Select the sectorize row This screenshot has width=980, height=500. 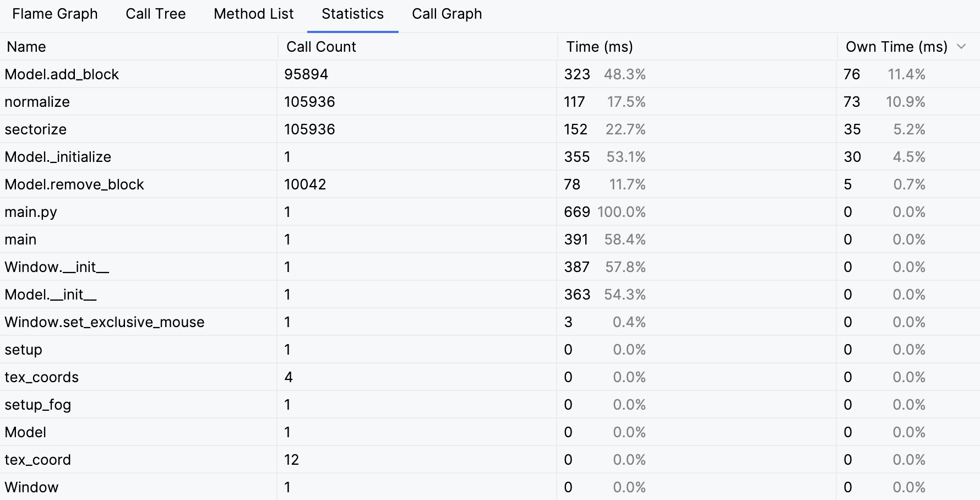(x=35, y=129)
